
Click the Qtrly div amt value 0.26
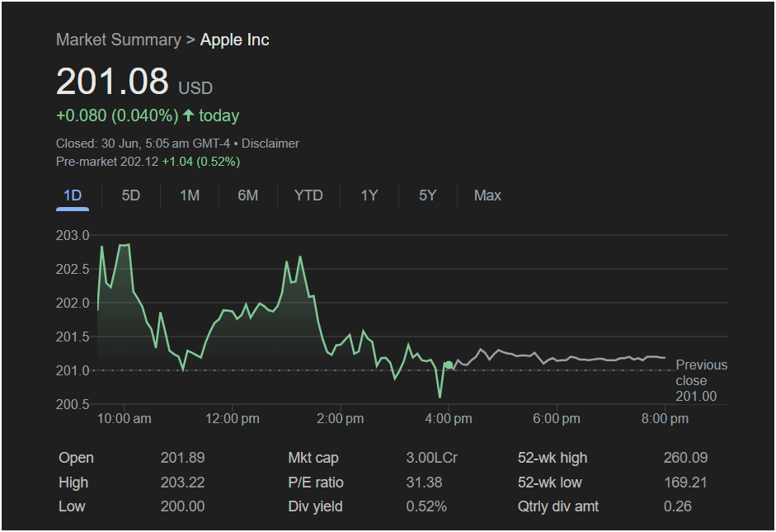678,506
